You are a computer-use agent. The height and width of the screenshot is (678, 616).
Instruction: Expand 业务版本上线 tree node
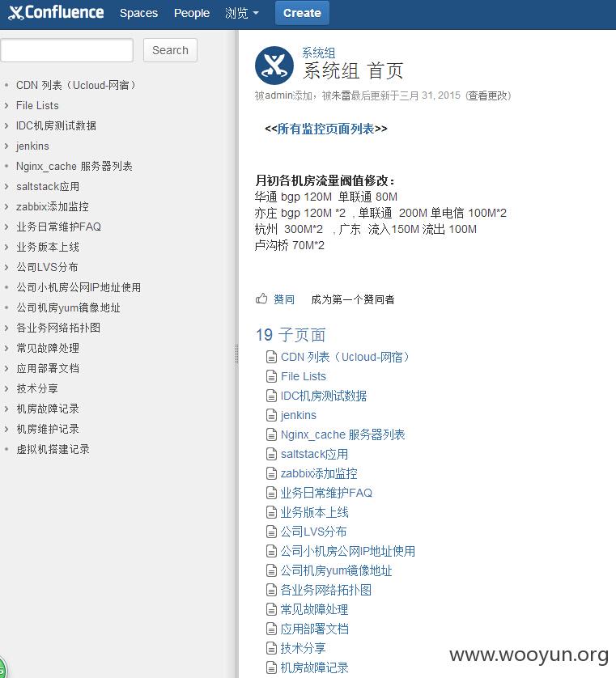coord(6,247)
